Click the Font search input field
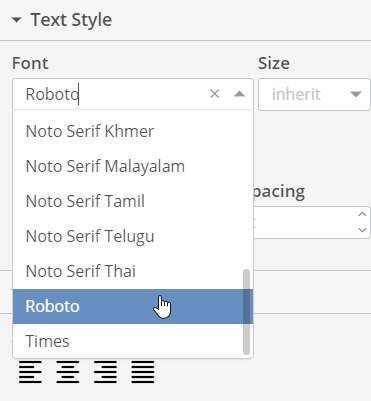The image size is (371, 401). pos(113,94)
